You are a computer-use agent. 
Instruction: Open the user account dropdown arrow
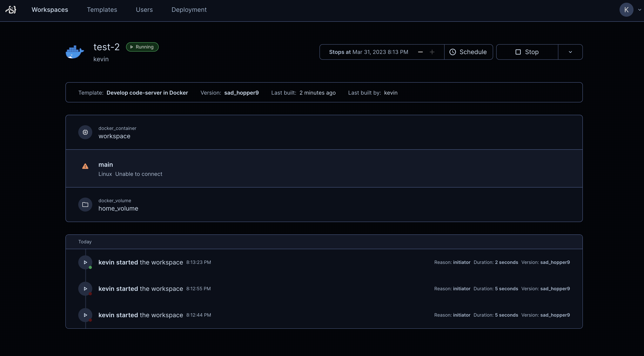point(639,10)
